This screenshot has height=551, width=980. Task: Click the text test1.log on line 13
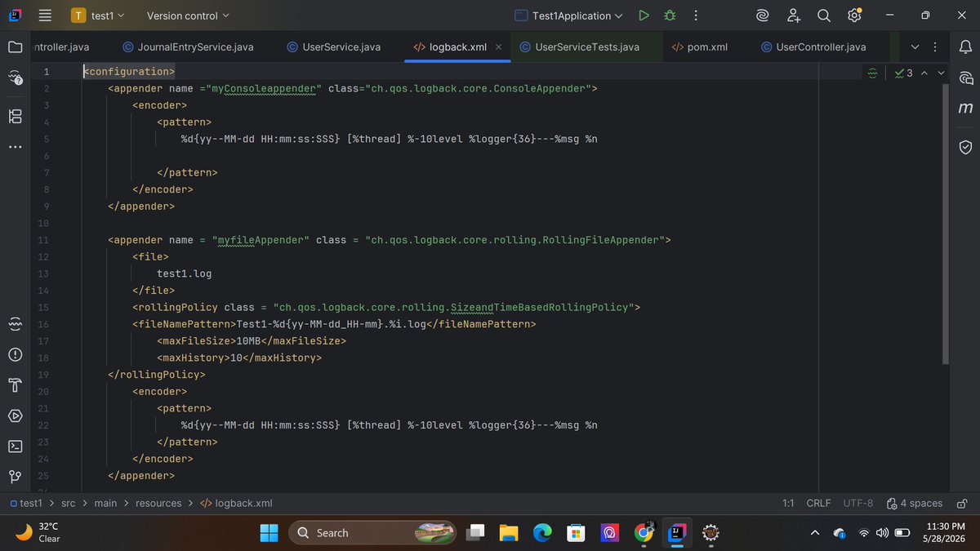tap(185, 273)
